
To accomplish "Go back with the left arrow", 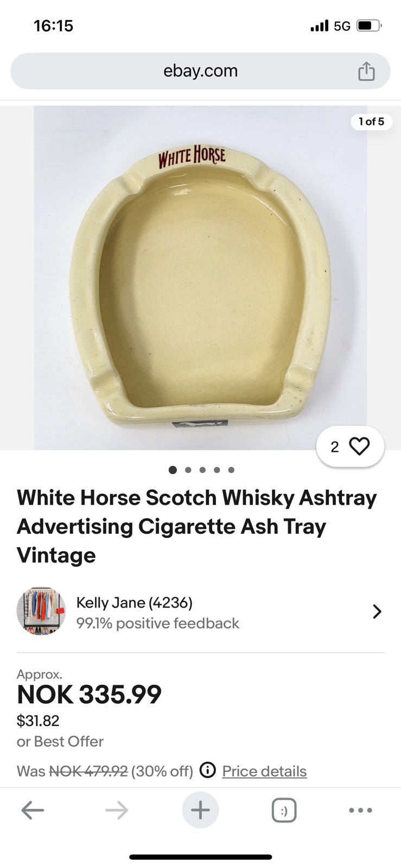I will tap(33, 810).
